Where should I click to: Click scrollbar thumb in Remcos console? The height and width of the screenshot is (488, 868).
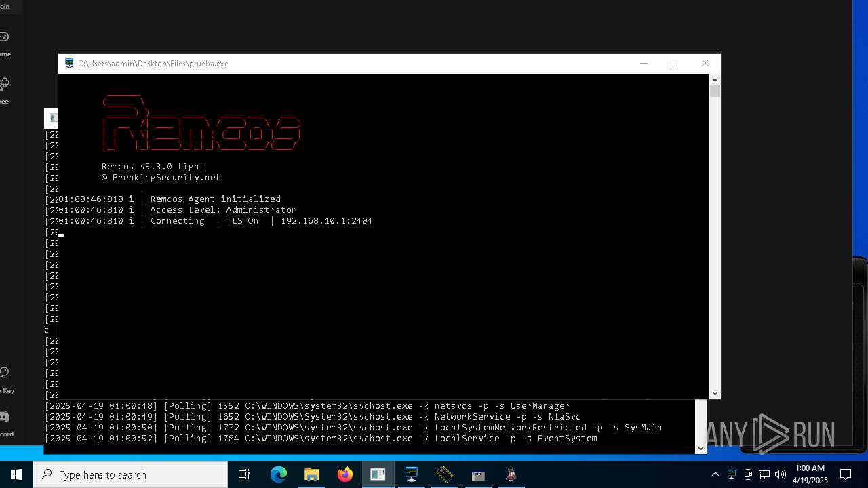(715, 91)
